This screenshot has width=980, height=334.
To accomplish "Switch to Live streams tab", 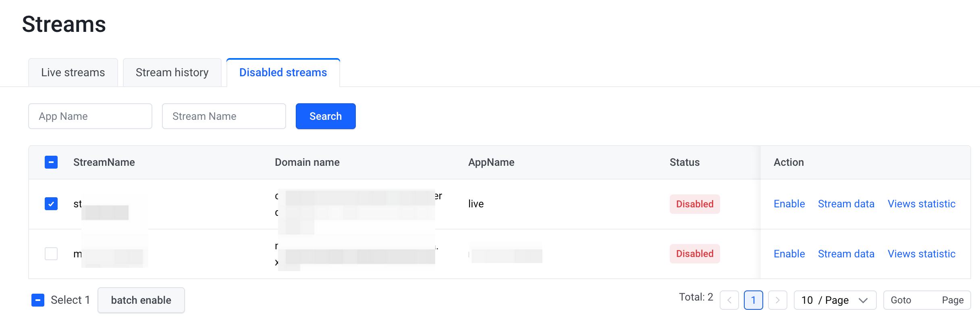I will coord(73,73).
